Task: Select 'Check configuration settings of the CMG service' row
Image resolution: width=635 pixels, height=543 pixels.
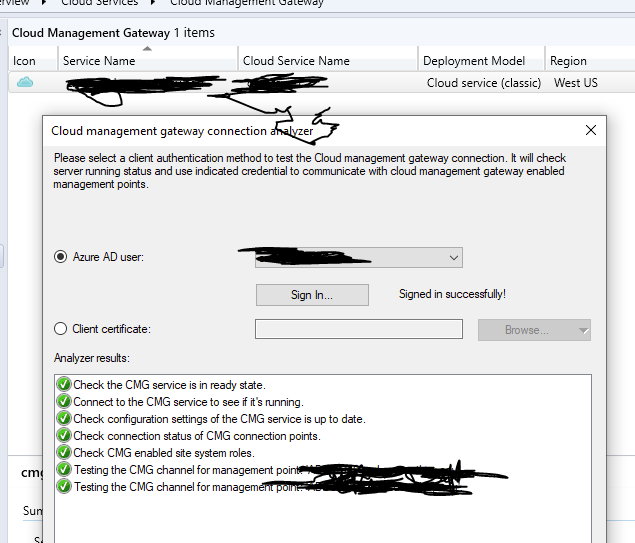Action: tap(219, 419)
